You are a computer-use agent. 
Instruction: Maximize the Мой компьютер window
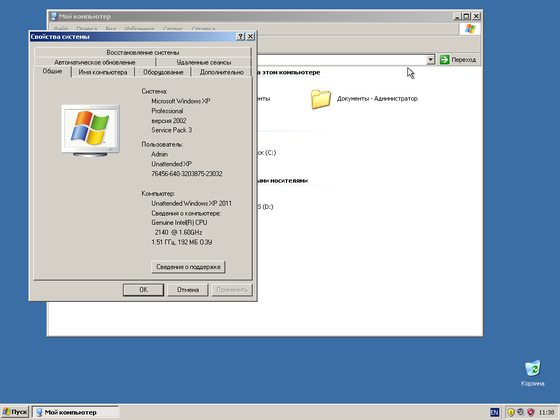pos(466,16)
